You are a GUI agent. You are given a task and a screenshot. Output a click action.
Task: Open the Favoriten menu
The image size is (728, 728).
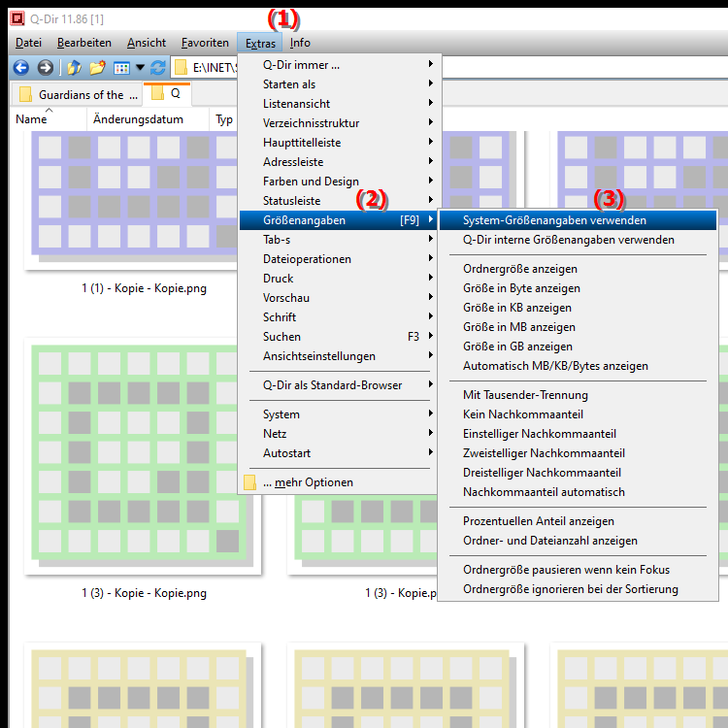click(x=205, y=43)
